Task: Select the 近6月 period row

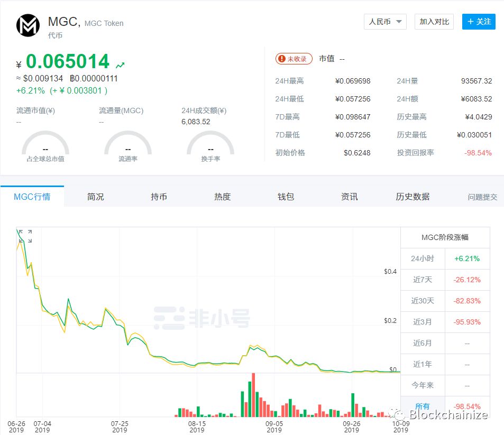Action: (445, 343)
